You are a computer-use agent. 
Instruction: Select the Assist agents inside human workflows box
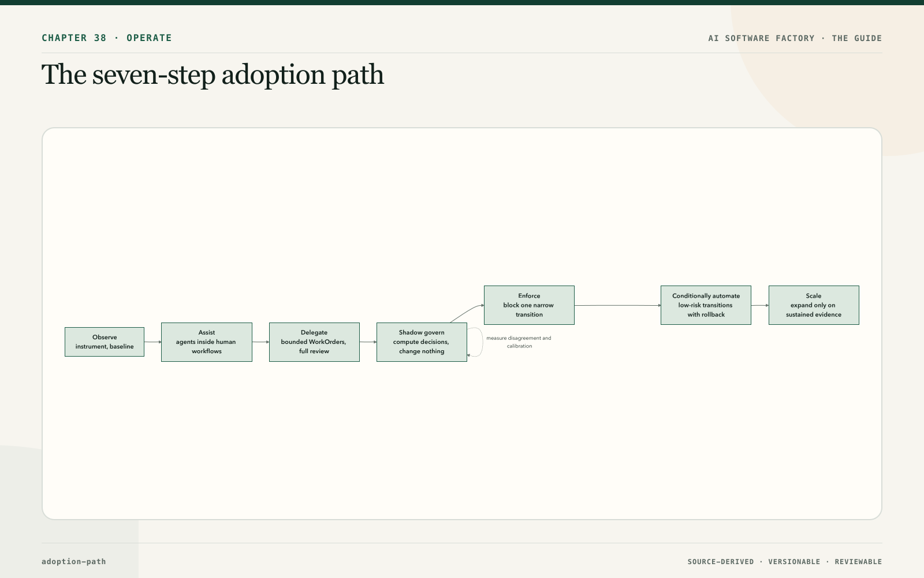tap(207, 342)
